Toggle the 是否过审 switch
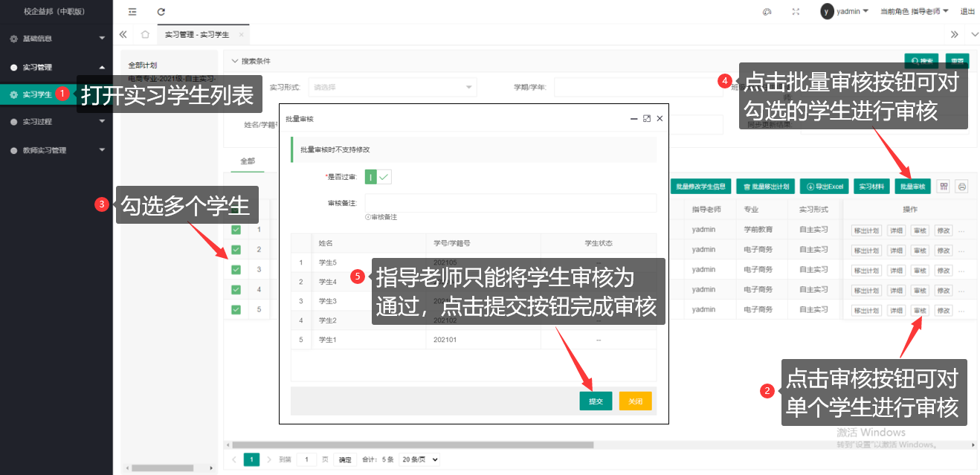980x475 pixels. 378,177
